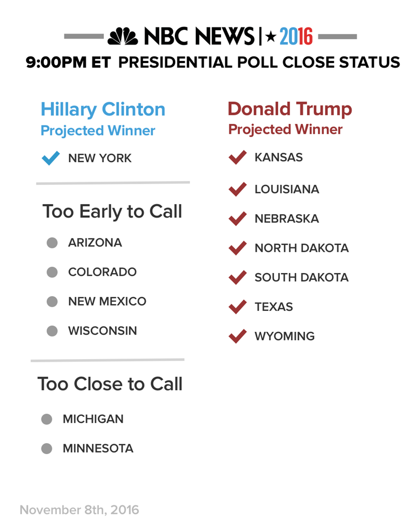Select the gray bullet beside Minnesota
420x525 pixels.
coord(47,448)
